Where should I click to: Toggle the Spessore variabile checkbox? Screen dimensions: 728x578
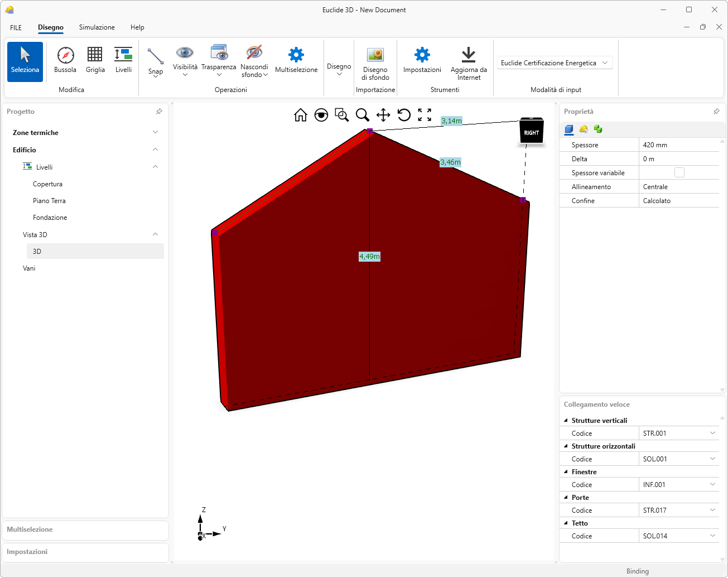tap(679, 172)
